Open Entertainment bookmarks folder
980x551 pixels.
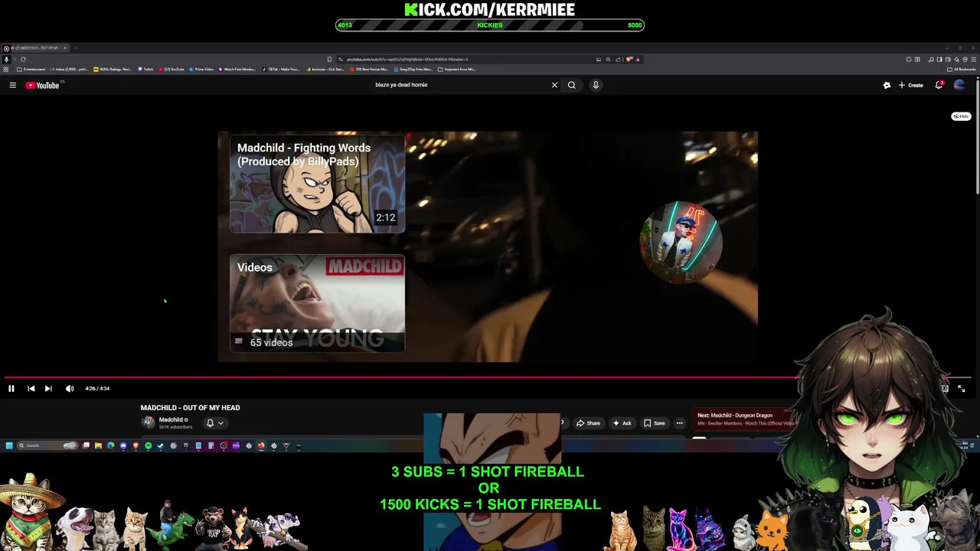(x=31, y=69)
